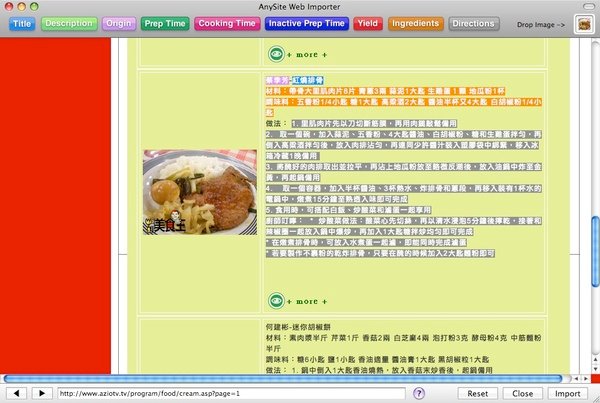The height and width of the screenshot is (403, 600).
Task: Click the horizontal scrollbar right arrow
Action: (586, 379)
